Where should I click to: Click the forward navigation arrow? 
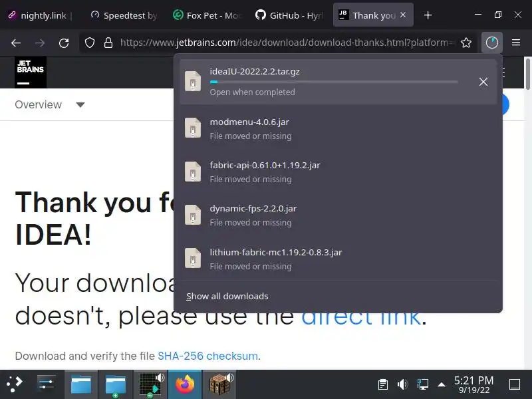click(x=40, y=43)
